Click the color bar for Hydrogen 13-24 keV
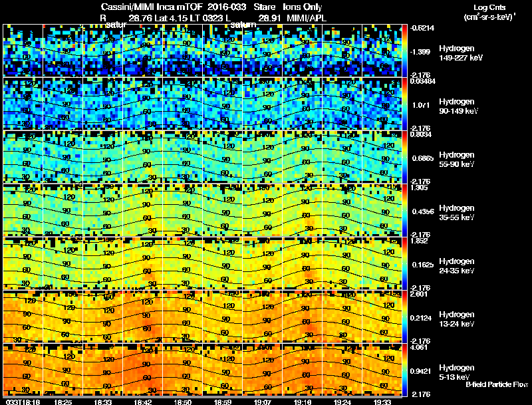 tap(404, 317)
